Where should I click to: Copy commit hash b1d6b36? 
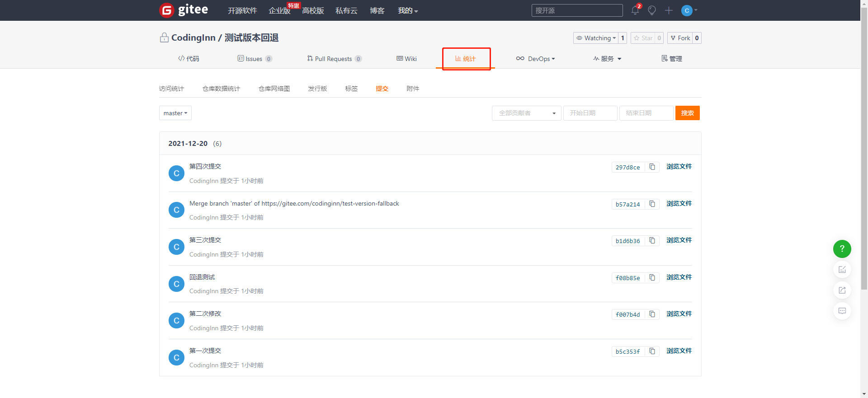[x=652, y=240]
